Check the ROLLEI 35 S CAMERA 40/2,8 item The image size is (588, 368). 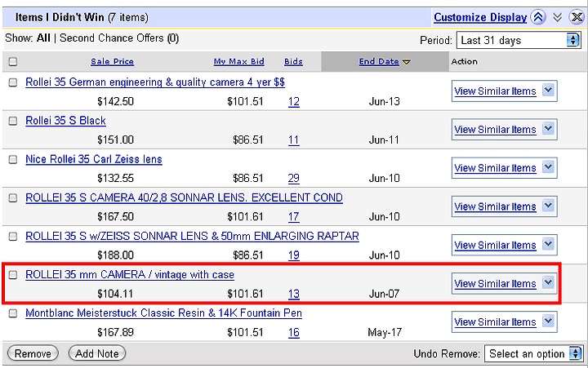(x=13, y=197)
